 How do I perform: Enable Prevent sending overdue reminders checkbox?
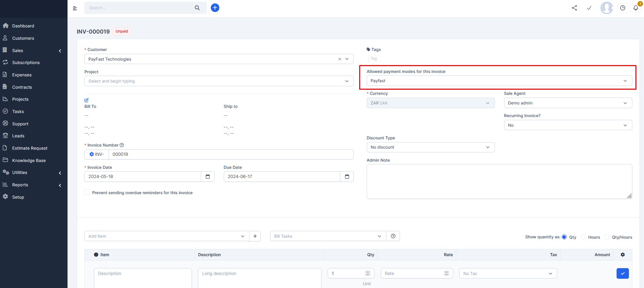coord(87,192)
